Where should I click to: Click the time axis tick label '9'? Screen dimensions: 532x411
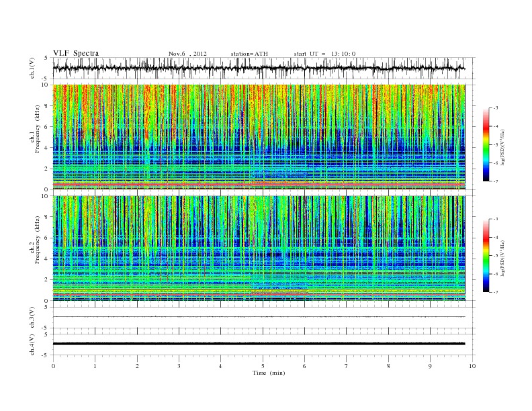tap(430, 366)
